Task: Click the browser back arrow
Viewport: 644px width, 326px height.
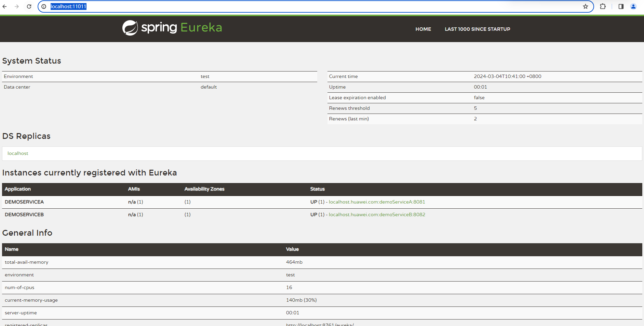Action: pyautogui.click(x=5, y=6)
